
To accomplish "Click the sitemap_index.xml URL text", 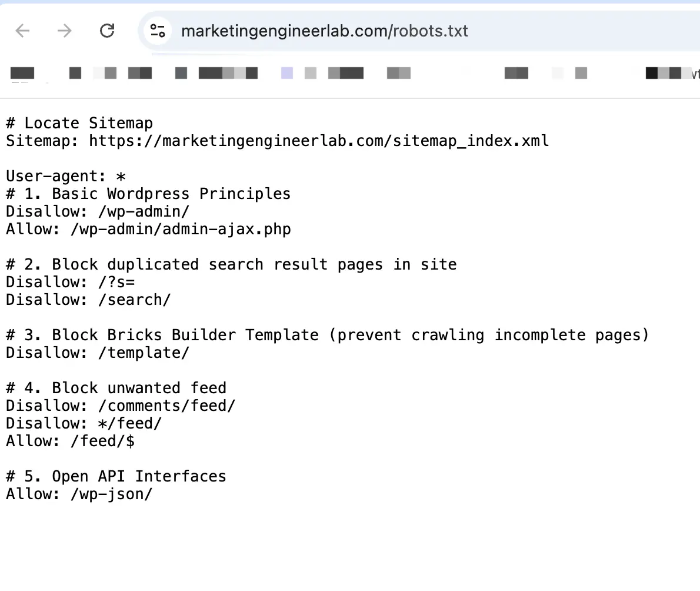I will [x=318, y=141].
